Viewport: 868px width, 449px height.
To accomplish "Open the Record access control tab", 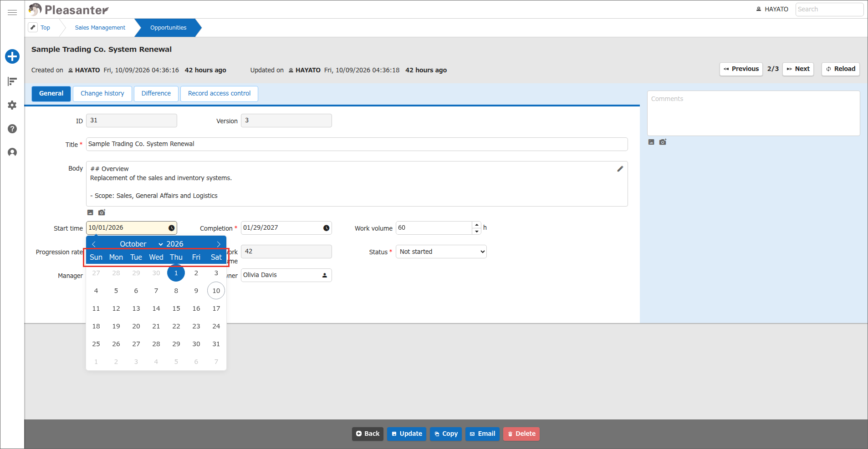I will click(x=220, y=94).
